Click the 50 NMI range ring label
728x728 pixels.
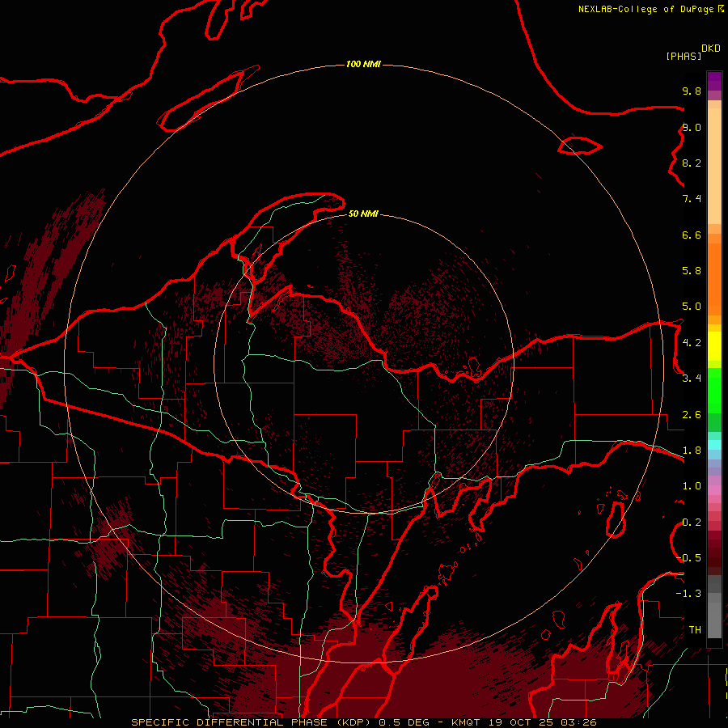[x=363, y=214]
